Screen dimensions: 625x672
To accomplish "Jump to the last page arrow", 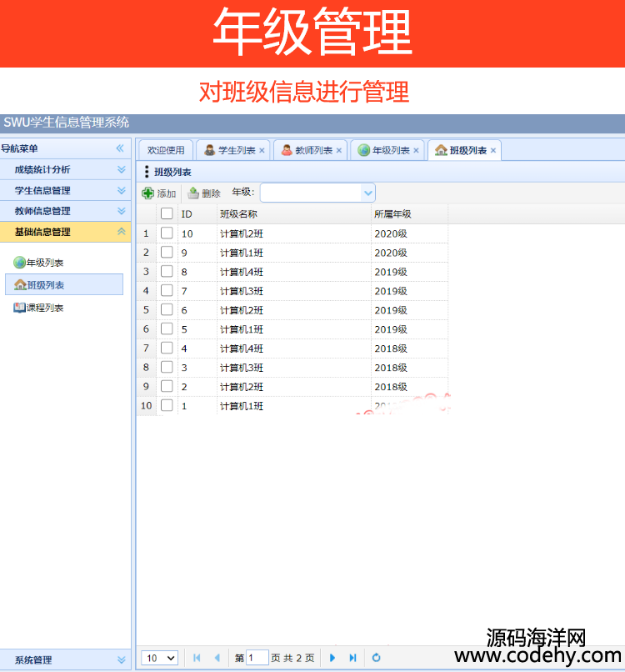I will pyautogui.click(x=352, y=658).
